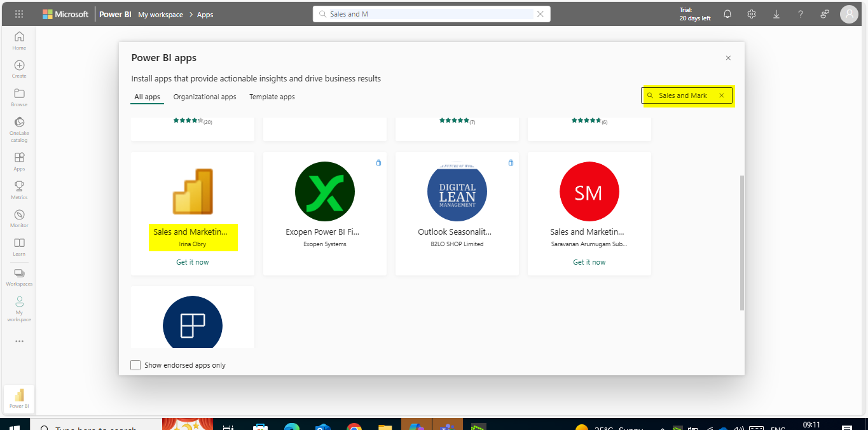This screenshot has height=430, width=868.
Task: Open Create in the left navigation
Action: click(x=19, y=69)
